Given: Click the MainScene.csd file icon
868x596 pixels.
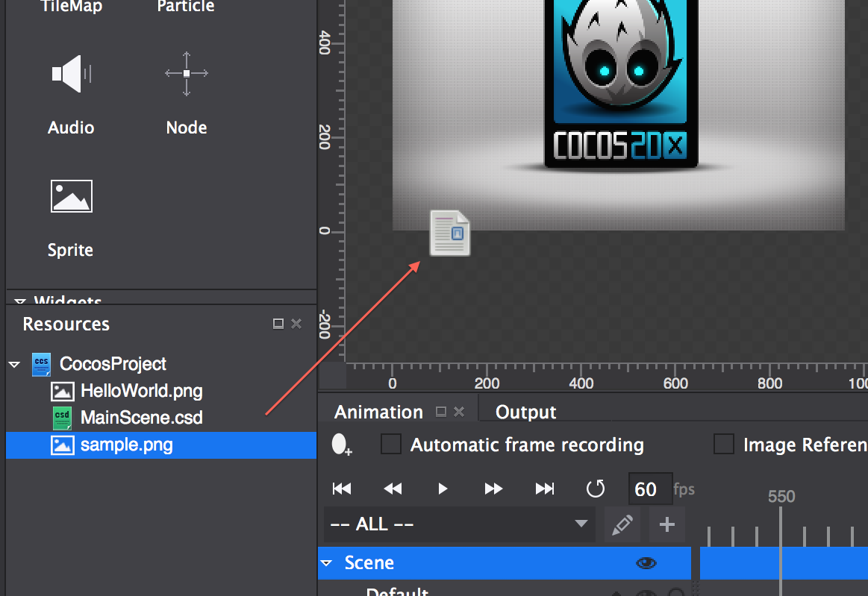Looking at the screenshot, I should tap(62, 418).
